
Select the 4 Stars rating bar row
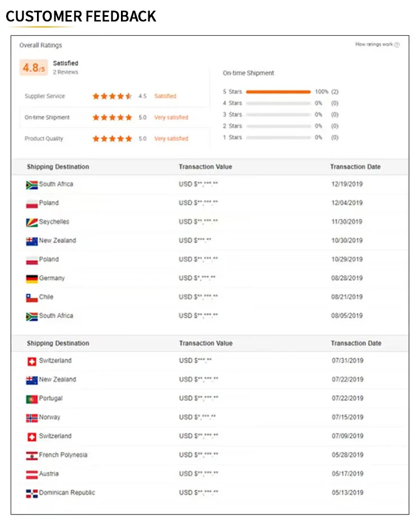(278, 103)
